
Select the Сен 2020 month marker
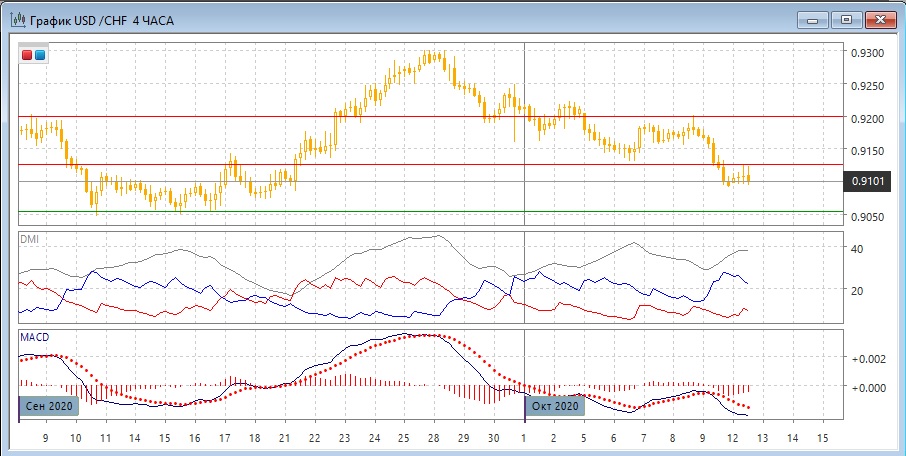pyautogui.click(x=46, y=406)
